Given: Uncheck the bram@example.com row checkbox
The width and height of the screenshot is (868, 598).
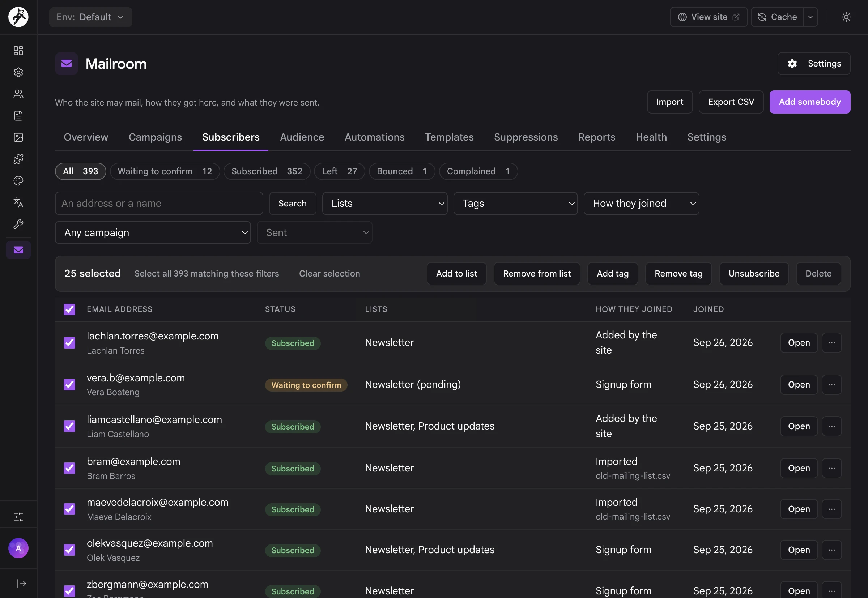Looking at the screenshot, I should (x=69, y=468).
